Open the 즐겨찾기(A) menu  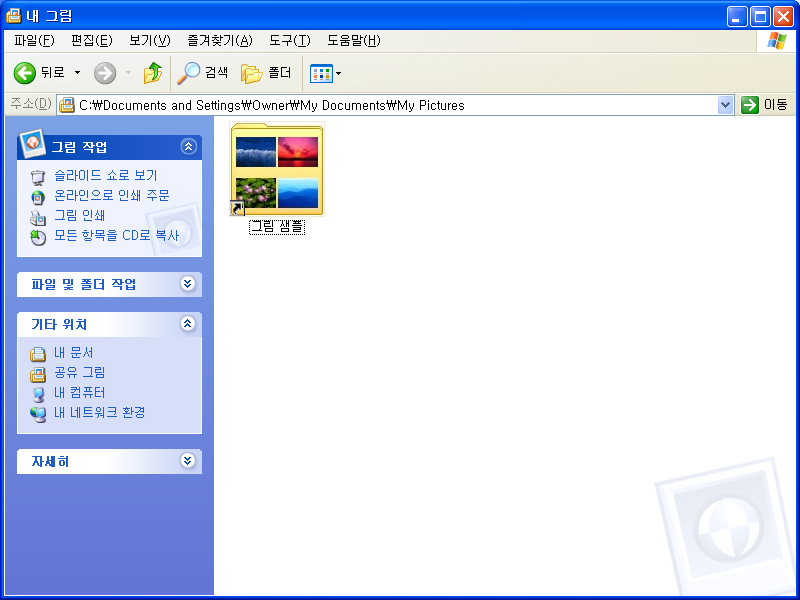220,40
